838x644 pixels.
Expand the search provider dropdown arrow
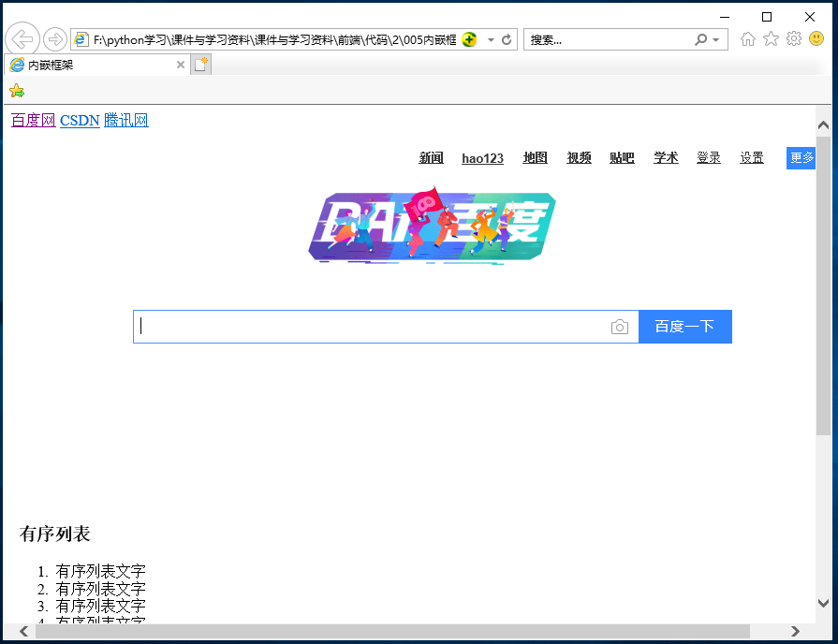715,40
